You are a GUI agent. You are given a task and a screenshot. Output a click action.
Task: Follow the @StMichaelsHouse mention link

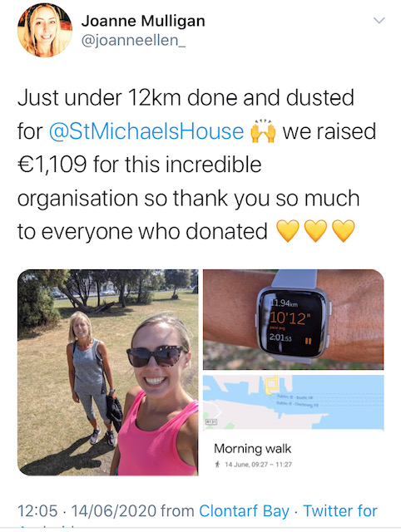[x=146, y=131]
